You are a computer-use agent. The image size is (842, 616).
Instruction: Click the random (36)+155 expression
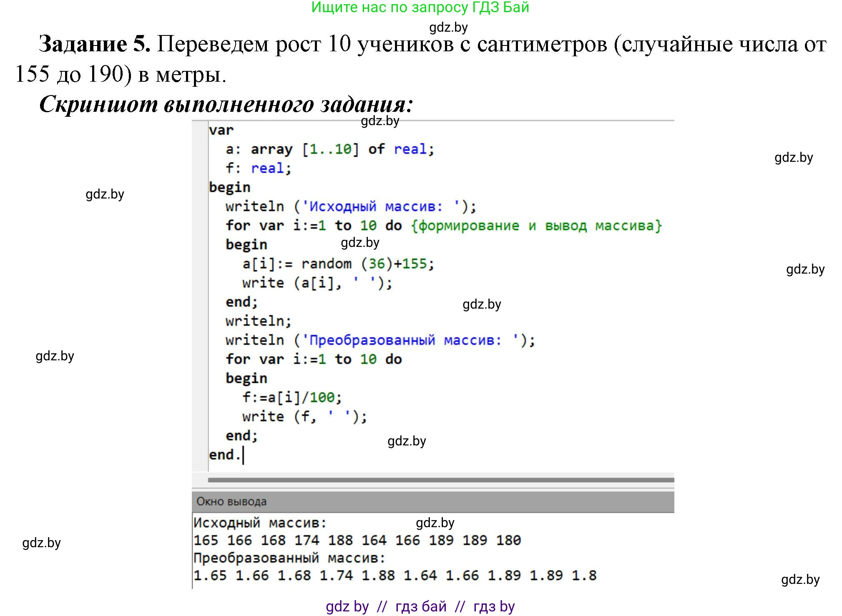click(367, 263)
